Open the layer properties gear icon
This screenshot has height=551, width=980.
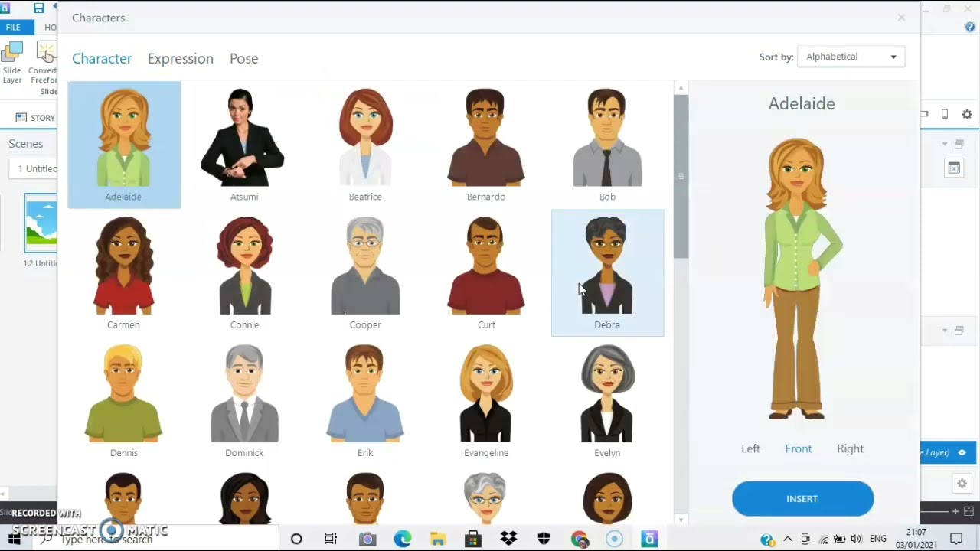962,484
